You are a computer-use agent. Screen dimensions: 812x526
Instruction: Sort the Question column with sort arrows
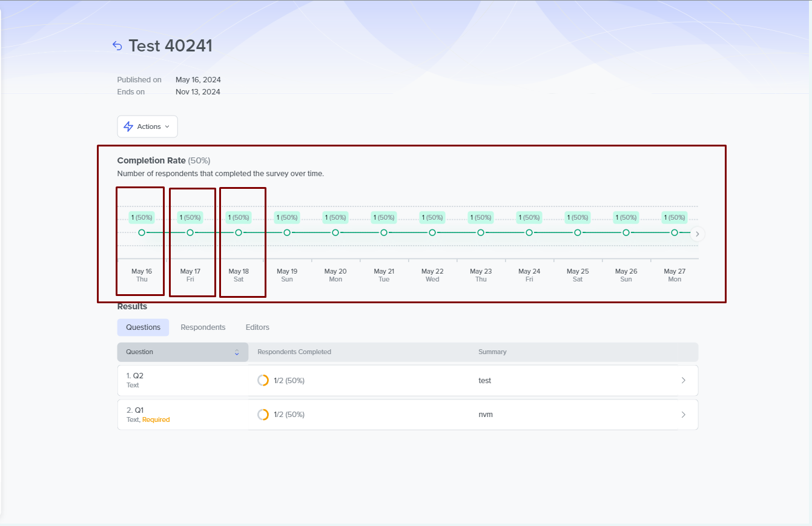click(x=237, y=352)
